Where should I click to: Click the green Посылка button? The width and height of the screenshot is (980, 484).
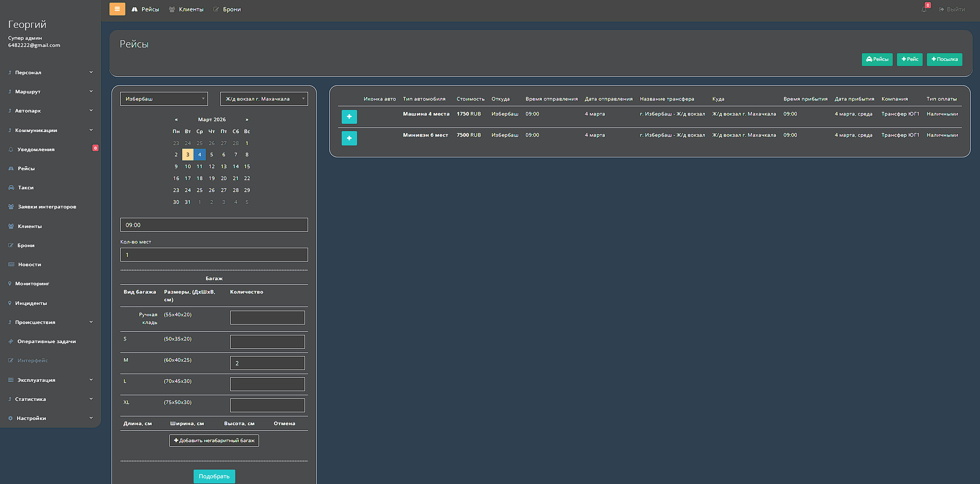(944, 59)
